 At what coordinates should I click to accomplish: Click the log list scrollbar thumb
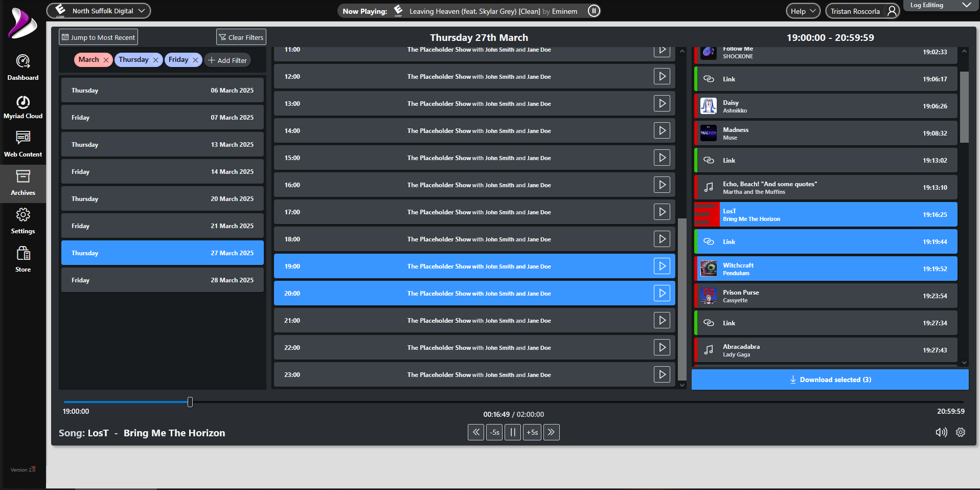tap(964, 107)
